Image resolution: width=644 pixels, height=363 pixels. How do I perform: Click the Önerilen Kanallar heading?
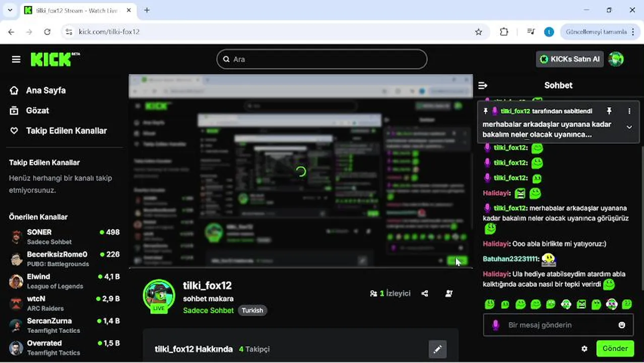pyautogui.click(x=38, y=217)
